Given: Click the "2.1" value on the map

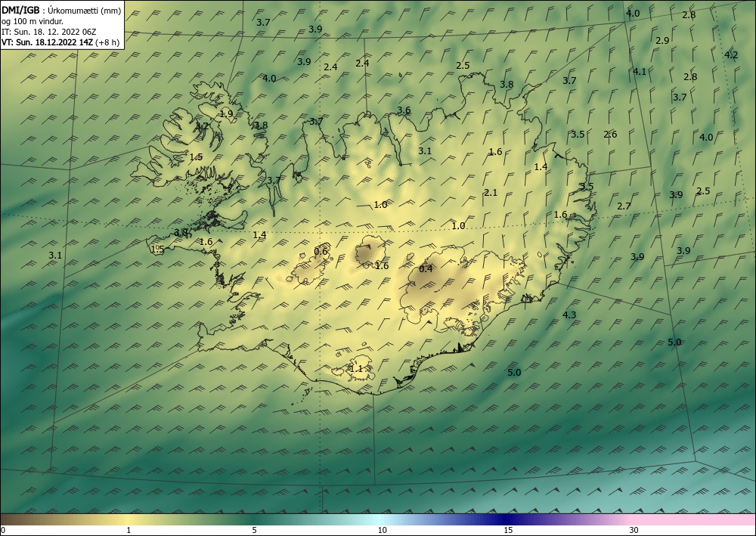Looking at the screenshot, I should coord(491,193).
